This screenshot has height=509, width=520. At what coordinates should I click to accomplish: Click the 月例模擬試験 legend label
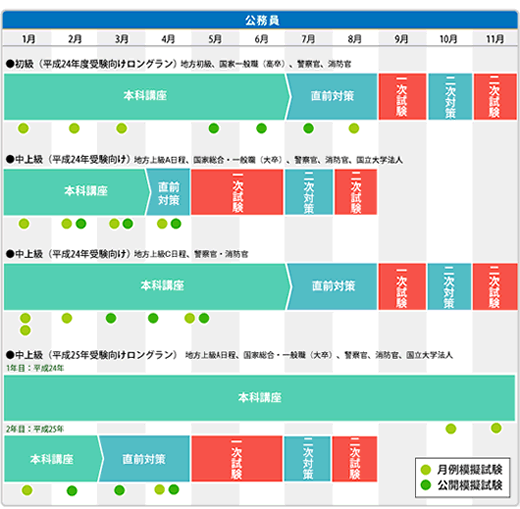tap(470, 470)
